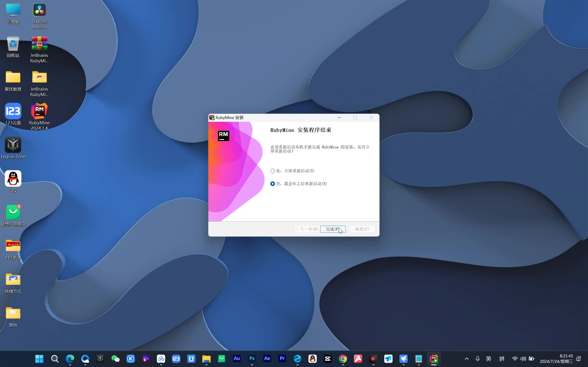Open the 联想应用商店 store icon
Viewport: 588px width, 367px height.
click(13, 212)
